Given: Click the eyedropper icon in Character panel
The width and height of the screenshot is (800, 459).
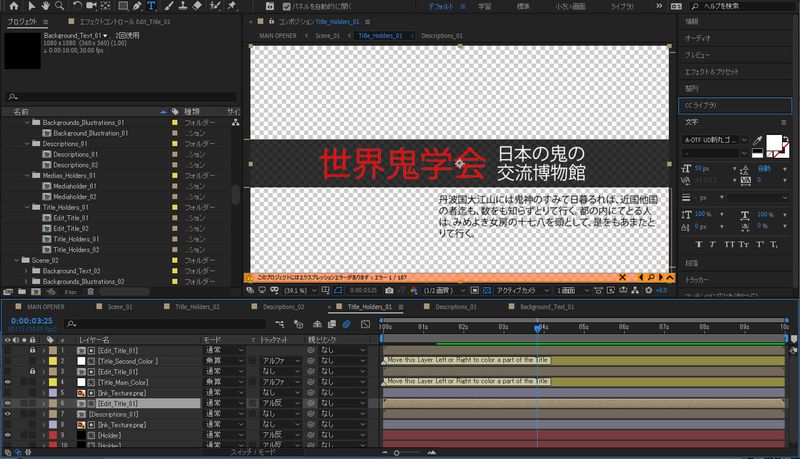Looking at the screenshot, I should 758,139.
